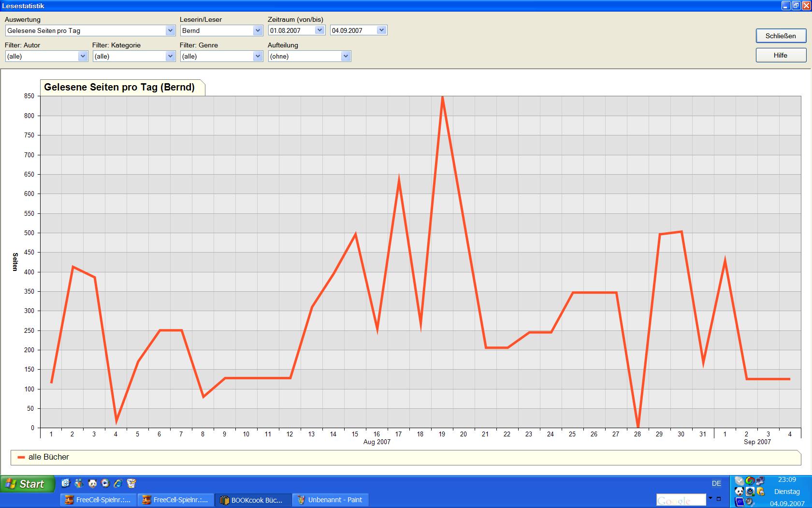Image resolution: width=812 pixels, height=508 pixels.
Task: Open the Aufteilung dropdown
Action: point(345,56)
